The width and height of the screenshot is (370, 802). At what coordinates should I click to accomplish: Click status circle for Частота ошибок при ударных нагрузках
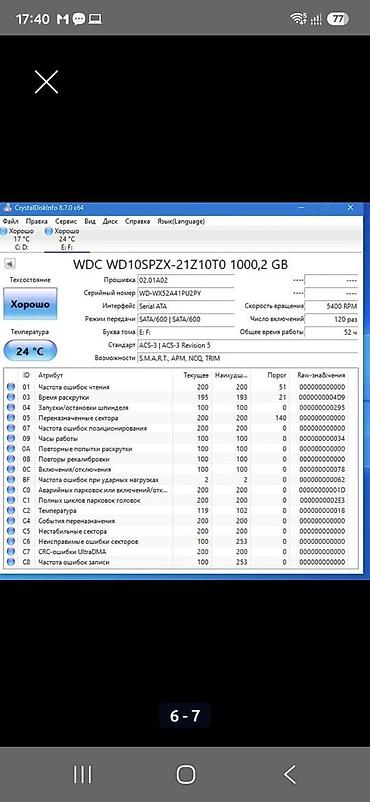11,480
